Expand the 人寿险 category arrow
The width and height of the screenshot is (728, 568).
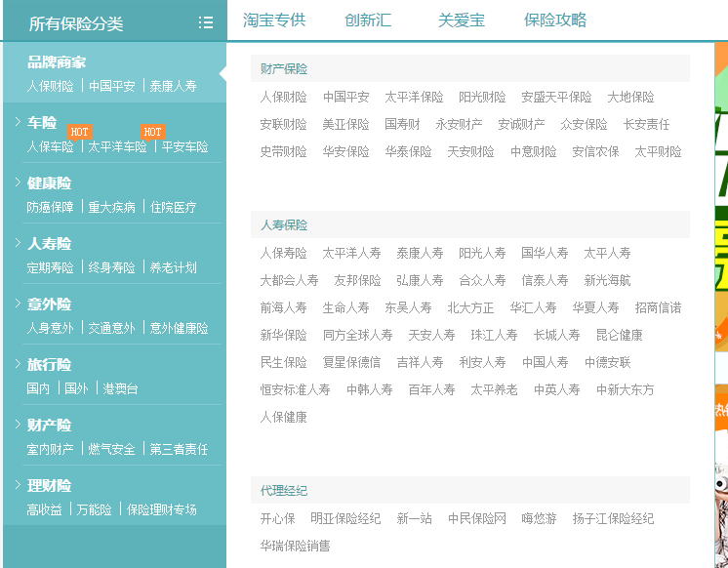click(18, 243)
